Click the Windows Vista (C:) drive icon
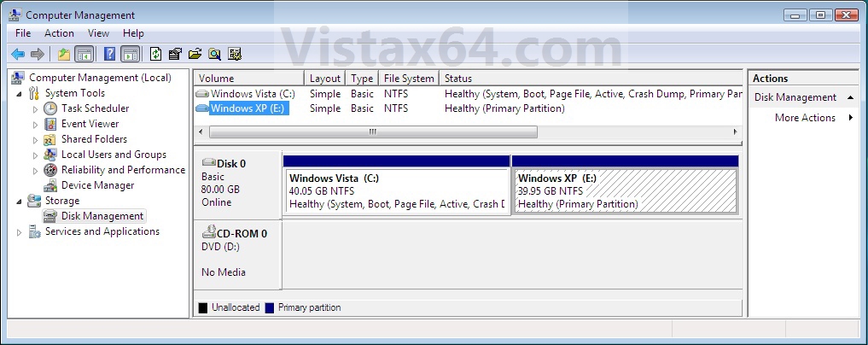868x345 pixels. pos(202,94)
